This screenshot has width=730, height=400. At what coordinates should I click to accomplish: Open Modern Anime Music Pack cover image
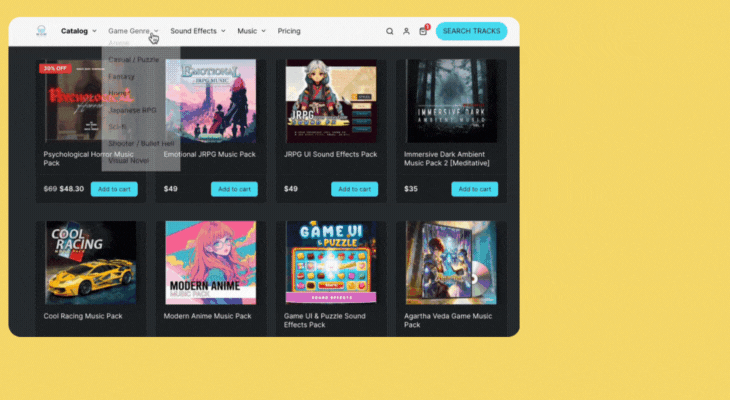coord(210,263)
